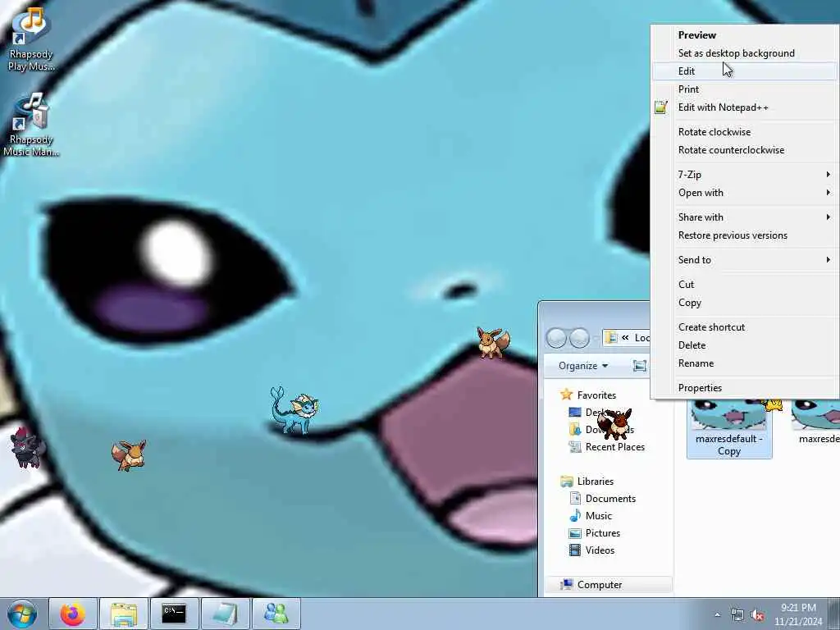Select the maxresdefault - Copy file thumbnail
This screenshot has width=840, height=630.
click(729, 414)
